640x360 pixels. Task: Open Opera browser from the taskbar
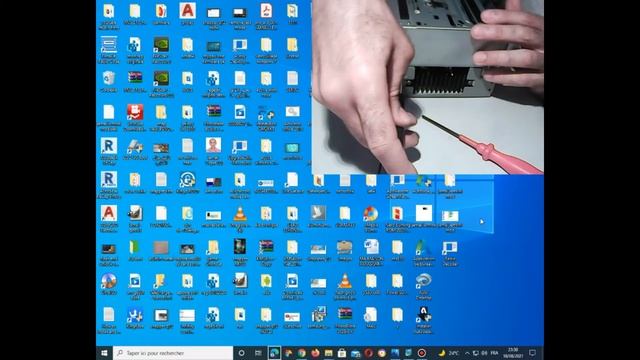pos(369,353)
